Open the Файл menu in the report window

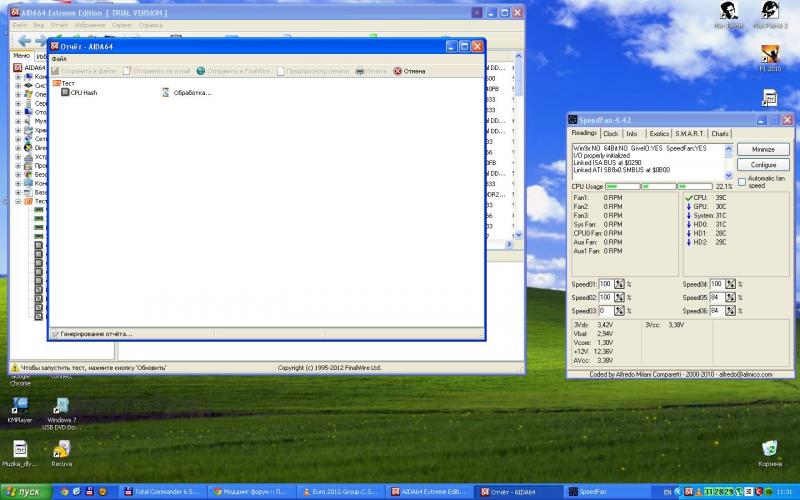pos(59,59)
